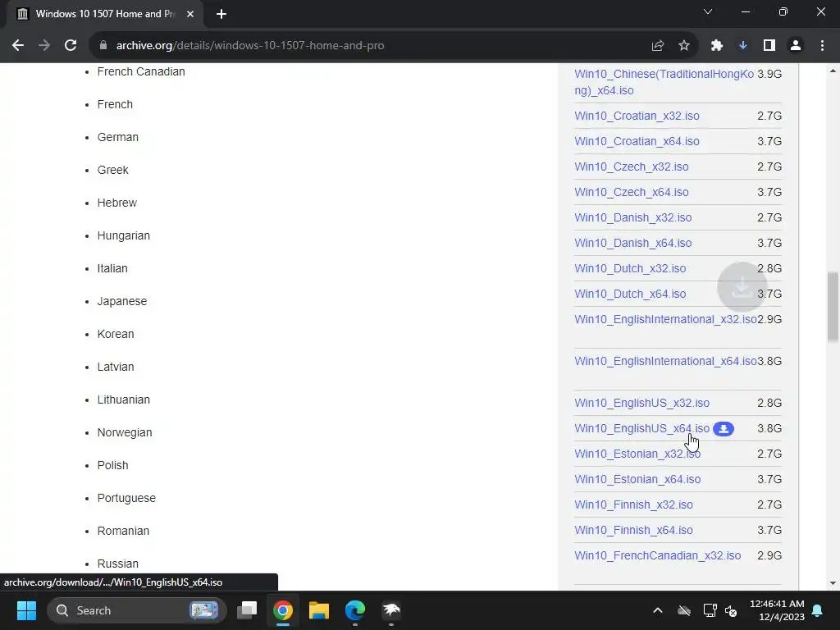
Task: Click the page vertical scrollbar thumb
Action: pos(833,307)
